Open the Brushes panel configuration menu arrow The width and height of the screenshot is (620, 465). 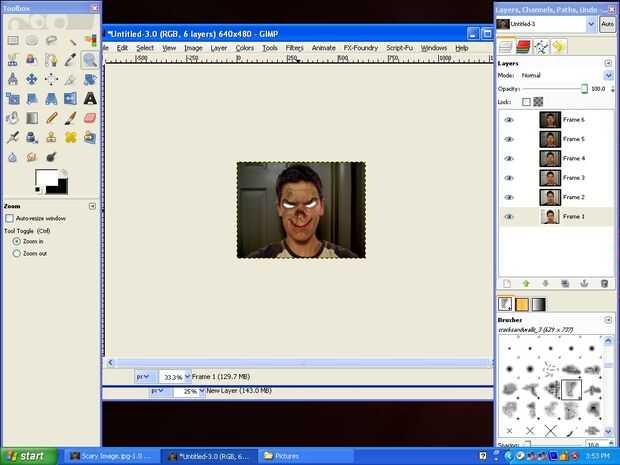(608, 319)
